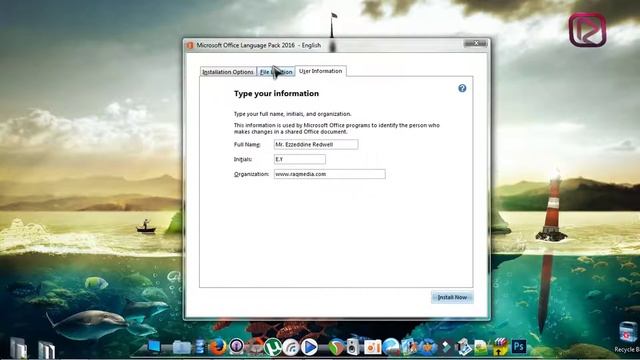The image size is (640, 360).
Task: Launch WinRAR archive icon in the dock
Action: click(x=500, y=347)
